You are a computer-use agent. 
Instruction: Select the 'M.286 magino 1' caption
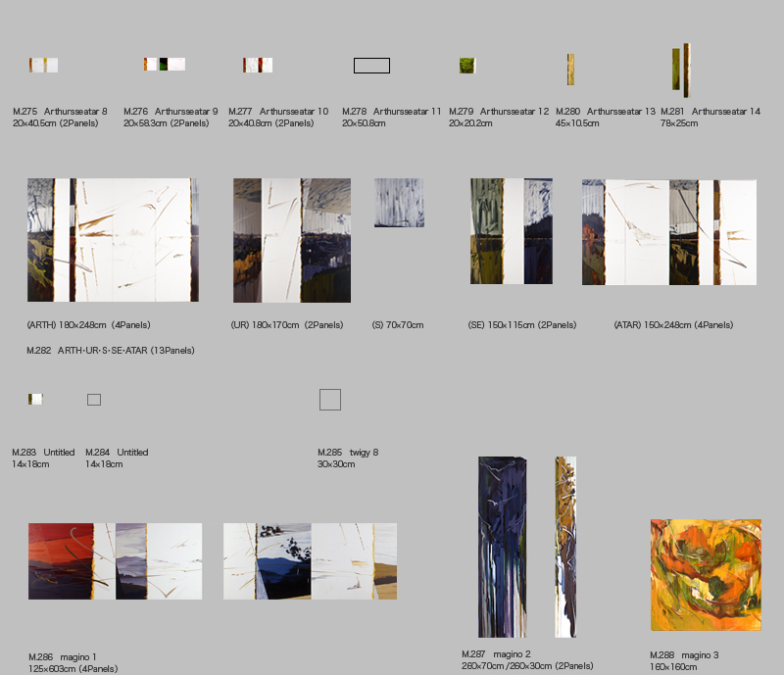[x=63, y=657]
